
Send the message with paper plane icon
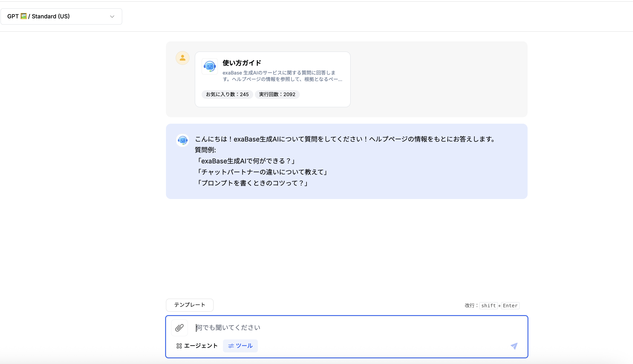pos(514,346)
